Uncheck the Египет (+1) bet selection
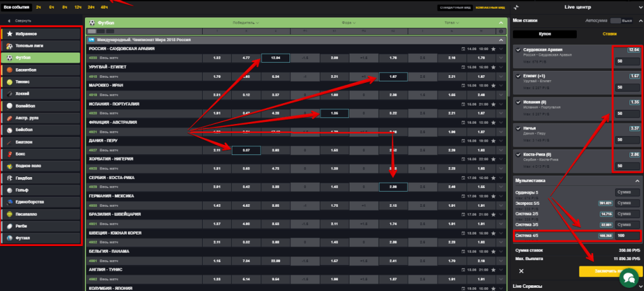This screenshot has width=644, height=291. (519, 75)
